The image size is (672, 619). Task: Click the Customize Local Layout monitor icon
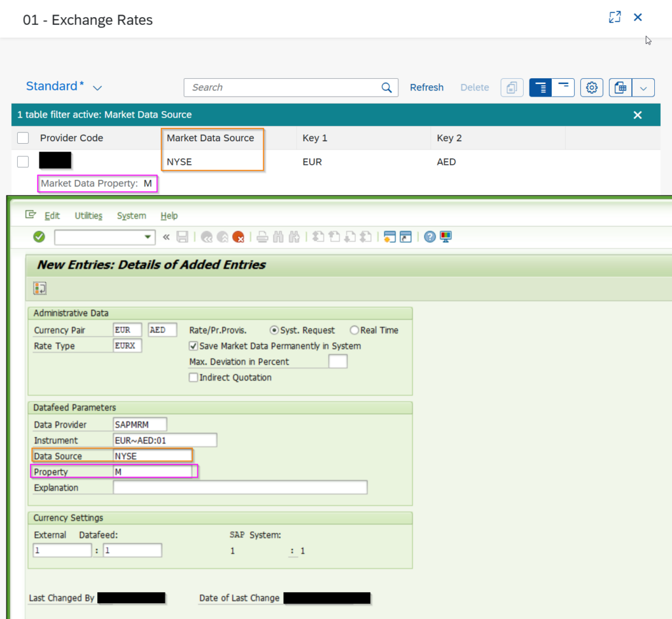pos(446,236)
